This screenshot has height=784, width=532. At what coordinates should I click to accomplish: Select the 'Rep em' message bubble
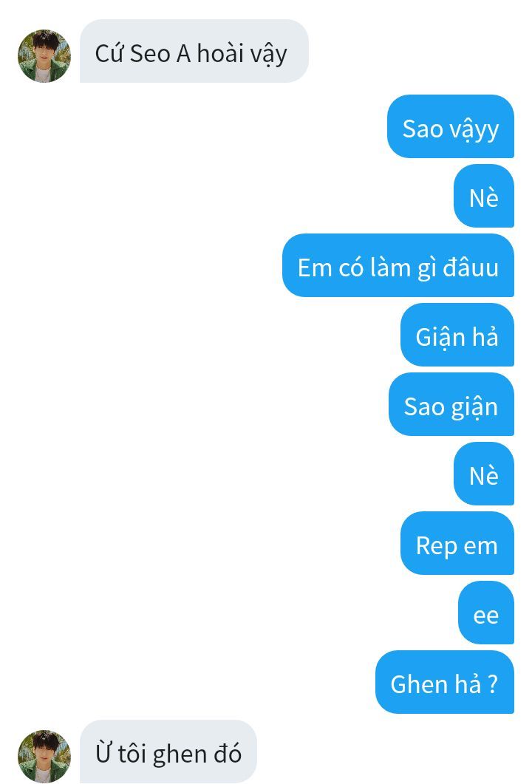click(x=457, y=544)
